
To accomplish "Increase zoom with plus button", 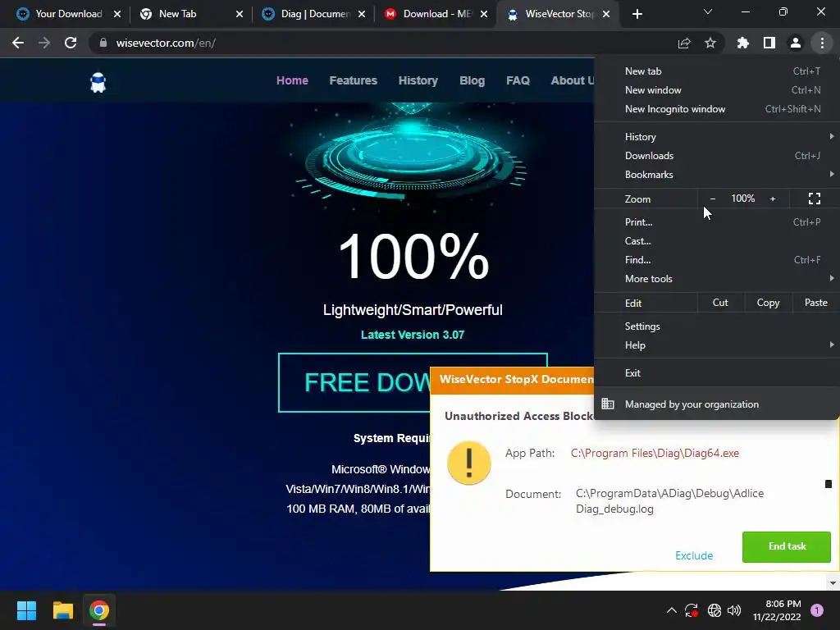I will coord(773,199).
